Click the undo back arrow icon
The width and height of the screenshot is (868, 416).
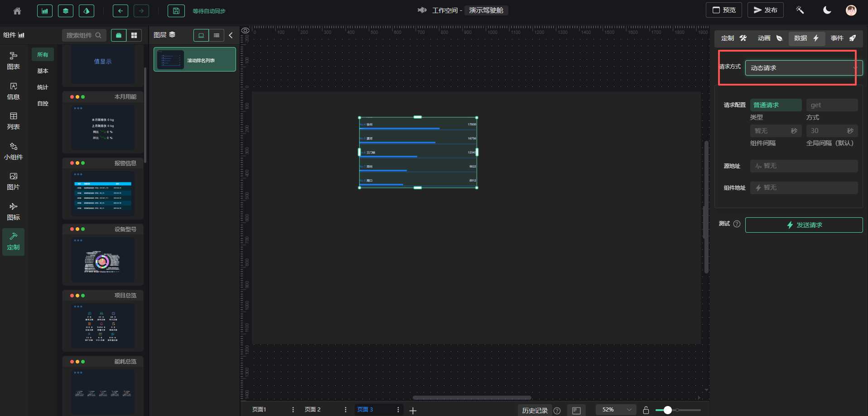click(120, 11)
